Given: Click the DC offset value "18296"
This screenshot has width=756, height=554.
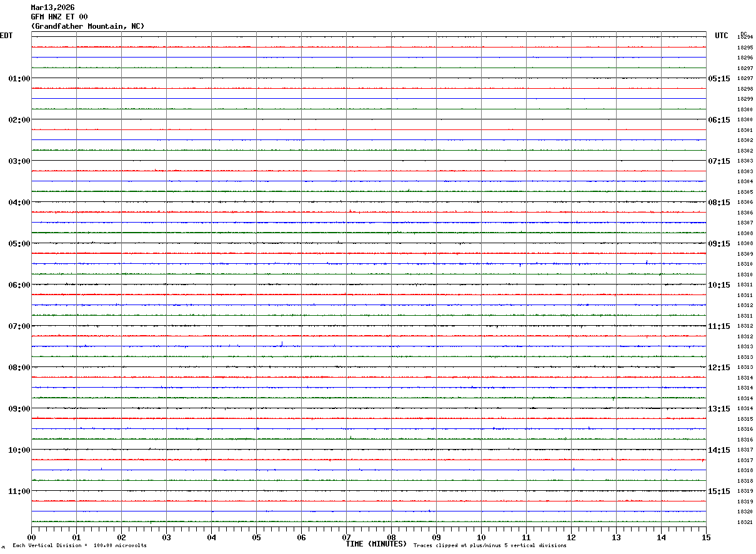Looking at the screenshot, I should pos(745,58).
